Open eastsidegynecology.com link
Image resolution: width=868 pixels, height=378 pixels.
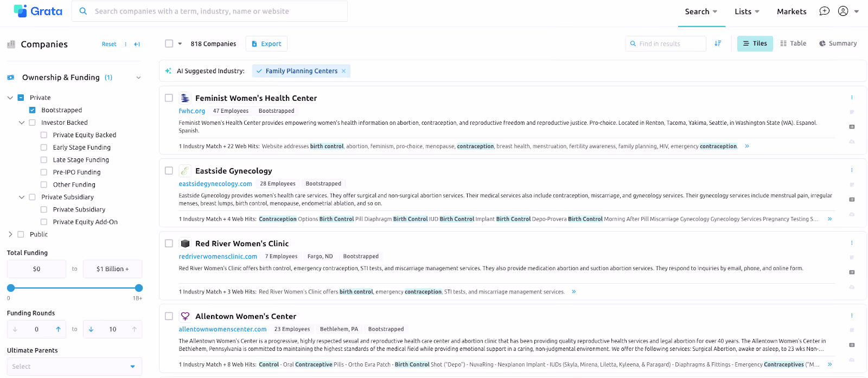click(215, 184)
